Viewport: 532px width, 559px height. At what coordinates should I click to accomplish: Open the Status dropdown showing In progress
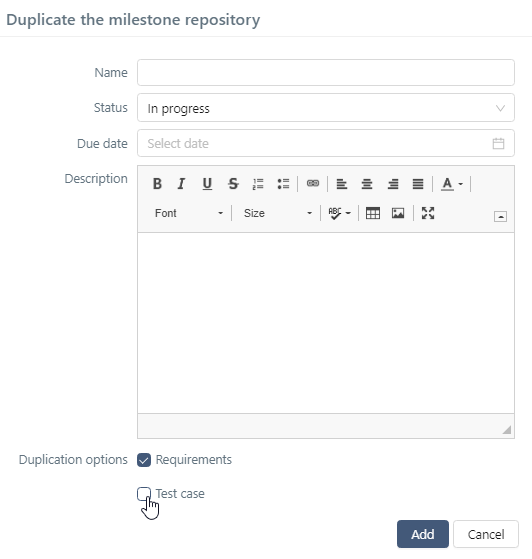tap(326, 108)
